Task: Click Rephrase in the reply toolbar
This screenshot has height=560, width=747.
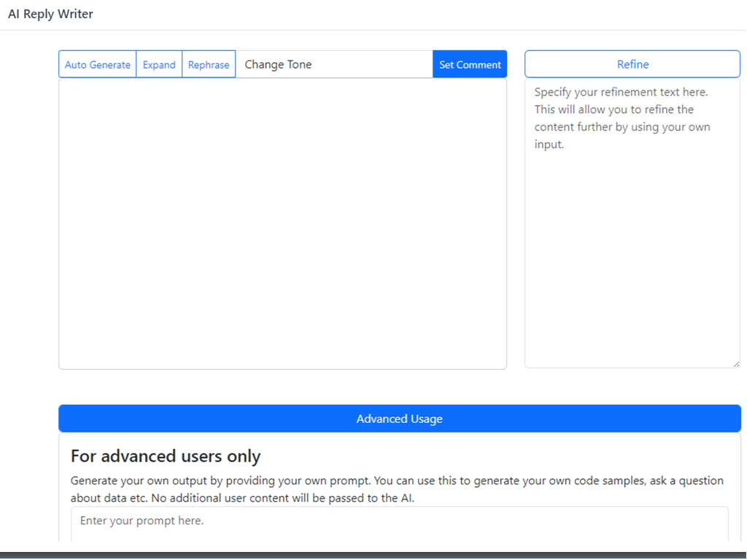Action: (x=209, y=64)
